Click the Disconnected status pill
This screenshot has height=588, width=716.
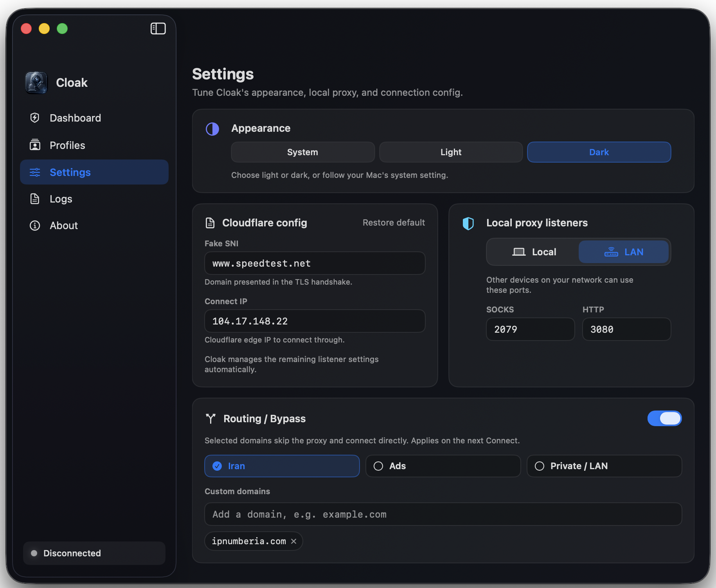94,553
